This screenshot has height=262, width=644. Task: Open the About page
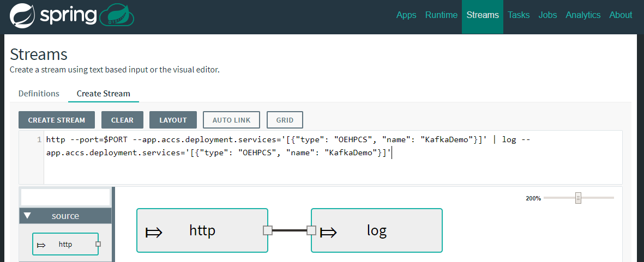pyautogui.click(x=621, y=15)
